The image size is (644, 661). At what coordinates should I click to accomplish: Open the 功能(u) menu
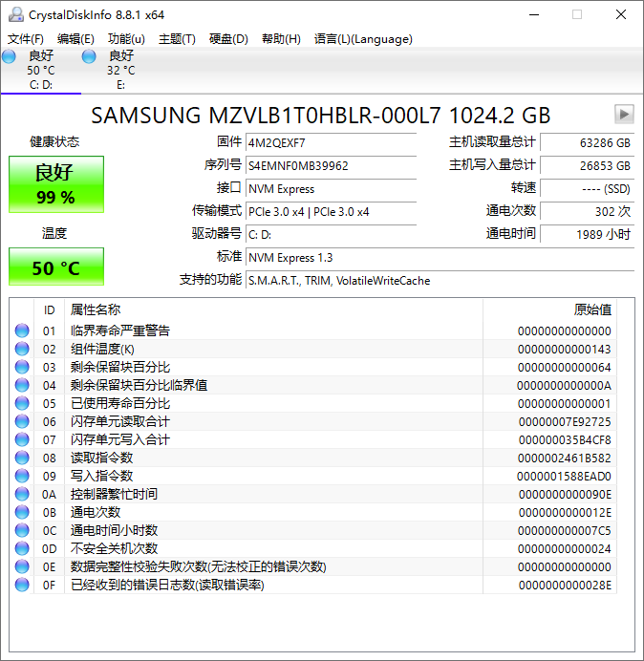[x=126, y=39]
